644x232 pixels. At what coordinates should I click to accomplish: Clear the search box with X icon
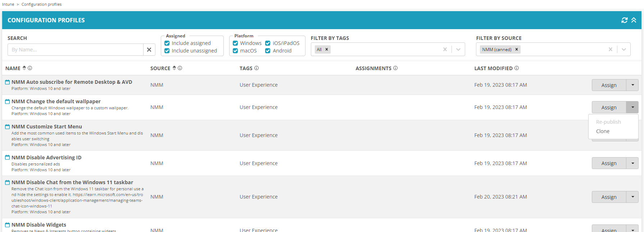(x=149, y=50)
